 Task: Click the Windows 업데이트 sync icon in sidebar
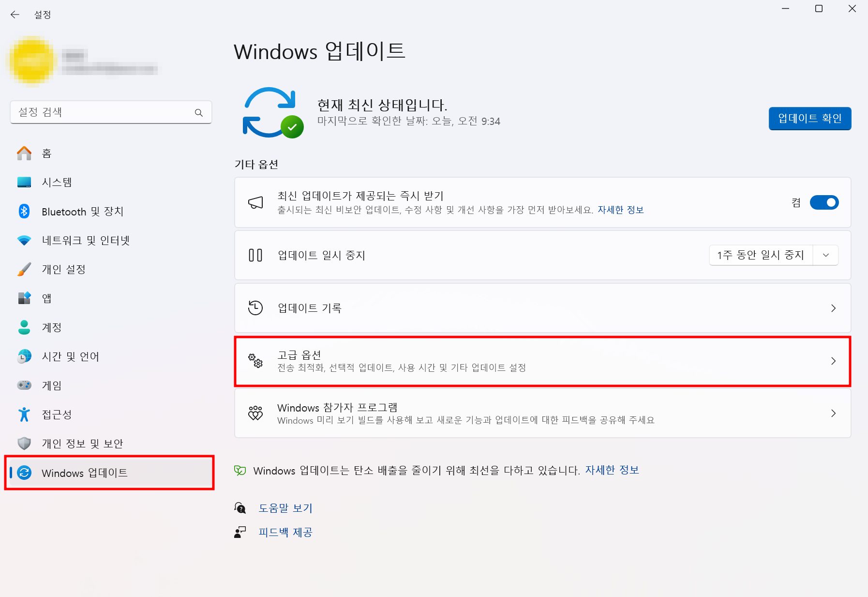(x=24, y=473)
